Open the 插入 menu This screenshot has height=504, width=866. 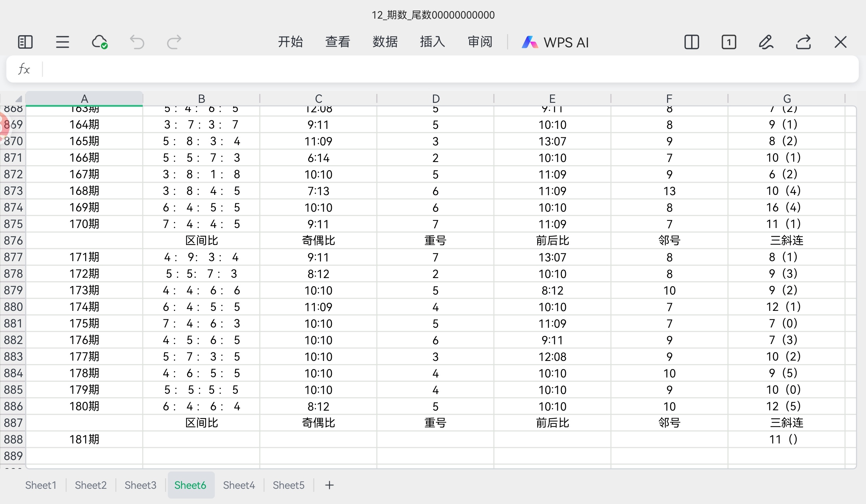(432, 42)
